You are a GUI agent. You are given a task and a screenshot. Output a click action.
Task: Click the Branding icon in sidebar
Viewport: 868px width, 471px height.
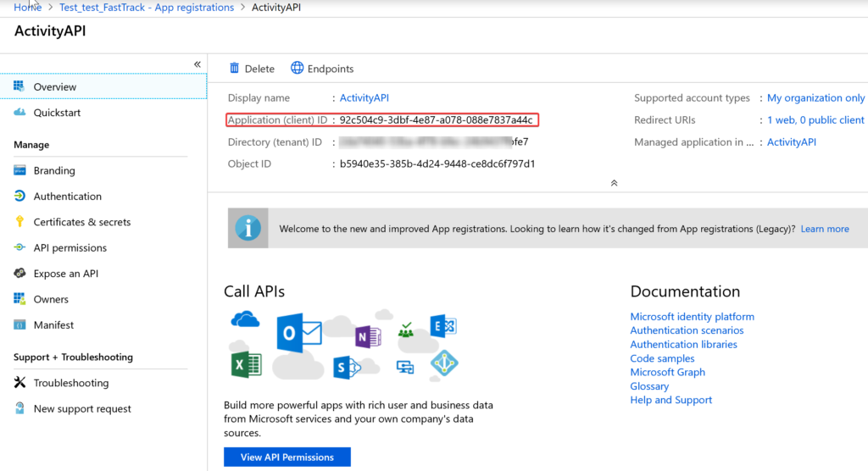(19, 170)
